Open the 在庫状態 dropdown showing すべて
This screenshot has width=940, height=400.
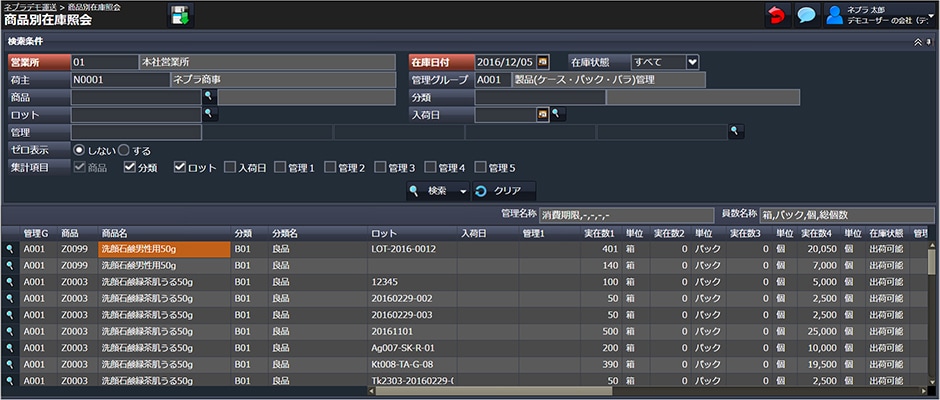pyautogui.click(x=692, y=62)
